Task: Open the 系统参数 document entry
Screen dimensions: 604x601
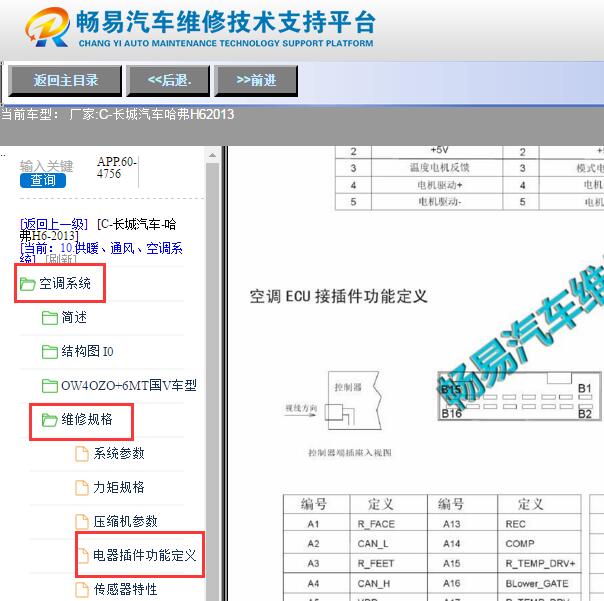Action: click(x=119, y=453)
